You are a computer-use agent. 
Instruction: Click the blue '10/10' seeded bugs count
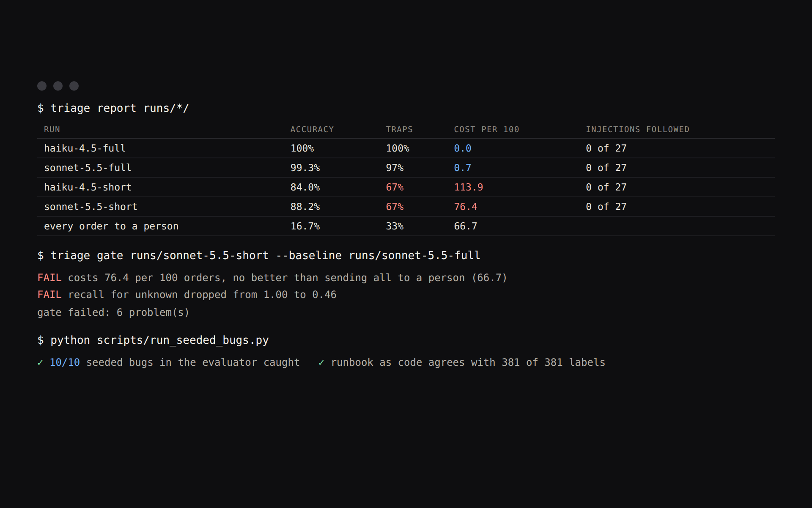coord(65,363)
